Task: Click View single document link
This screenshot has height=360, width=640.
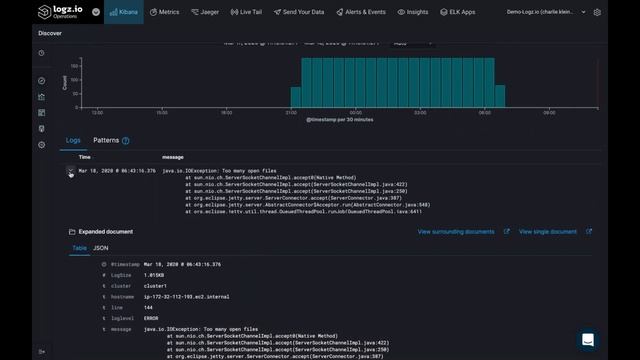Action: click(548, 232)
